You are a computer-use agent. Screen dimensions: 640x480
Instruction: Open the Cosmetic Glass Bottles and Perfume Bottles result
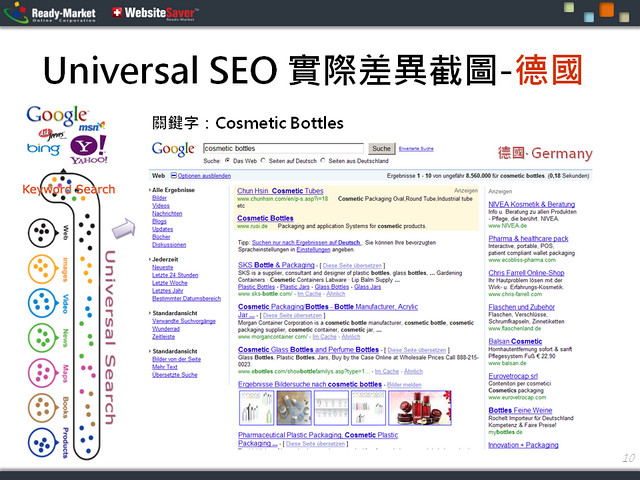[x=308, y=350]
